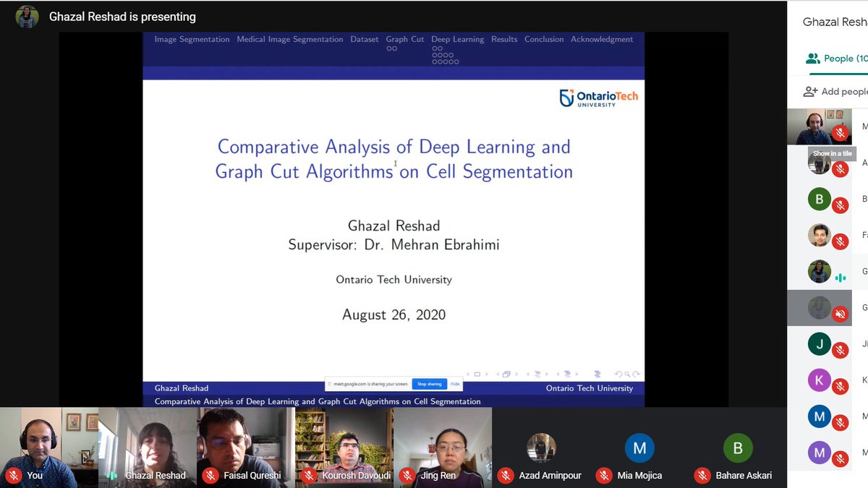868x488 pixels.
Task: Click the date 'August 26, 2020' on slide
Action: tap(394, 314)
